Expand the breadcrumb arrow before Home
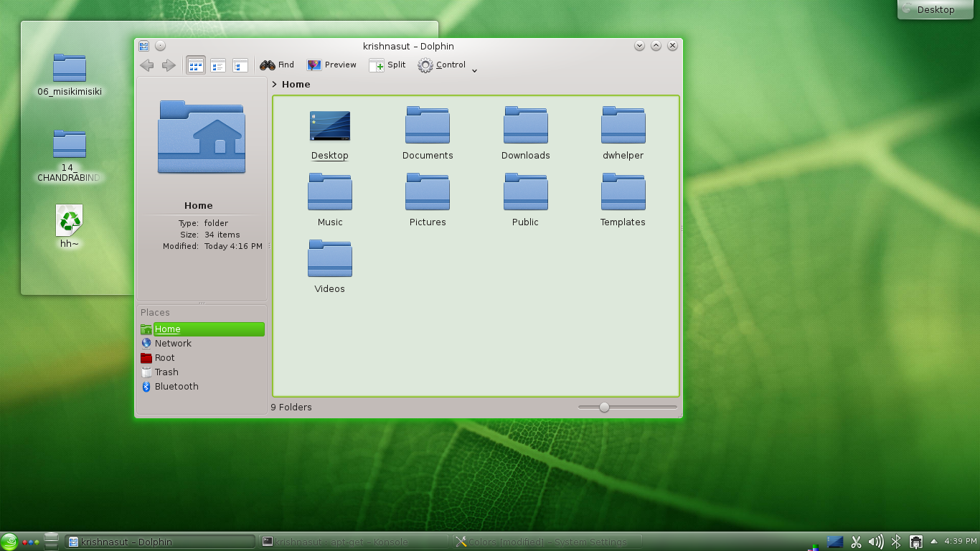 click(275, 84)
